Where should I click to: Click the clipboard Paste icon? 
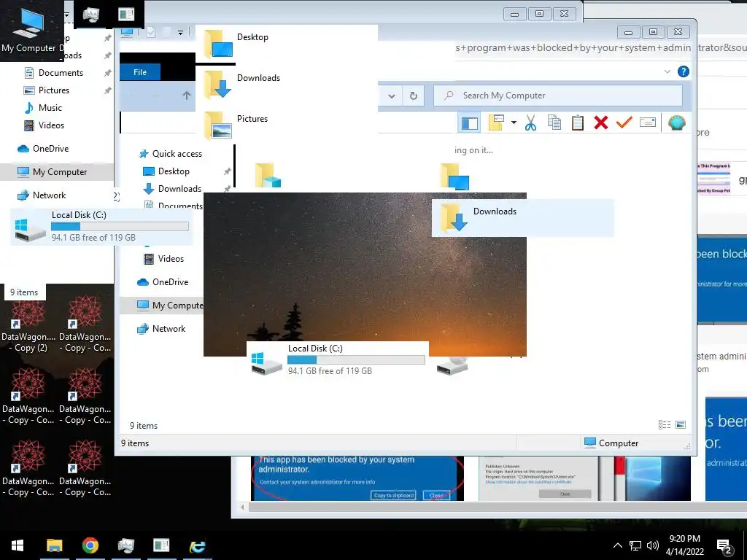point(578,122)
